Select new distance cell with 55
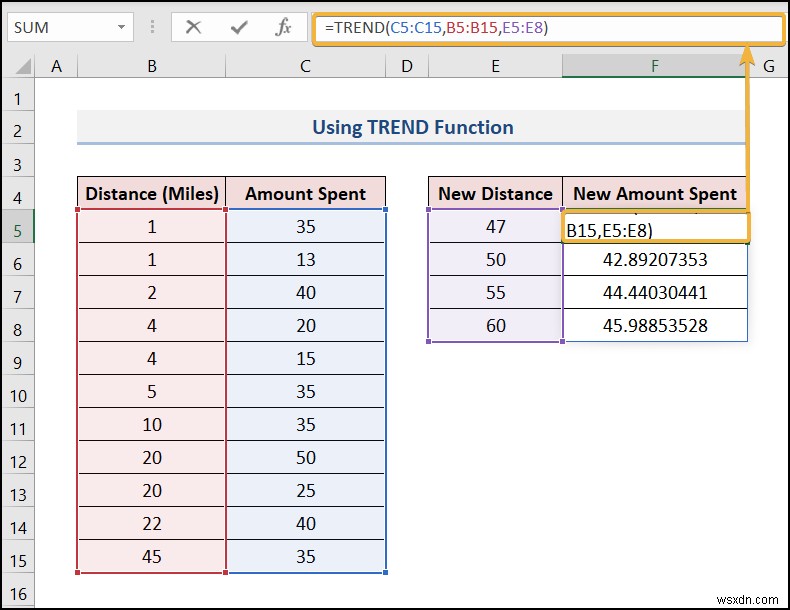The image size is (790, 610). [x=495, y=292]
